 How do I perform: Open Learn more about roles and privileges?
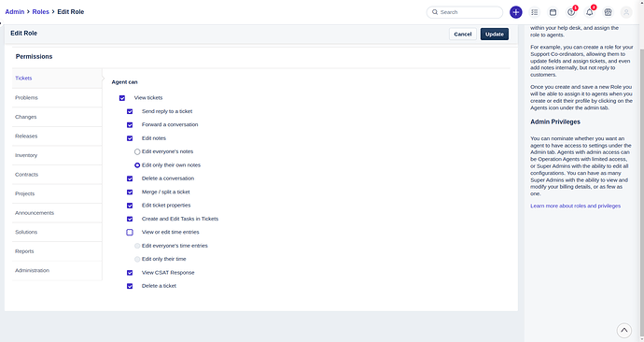pyautogui.click(x=576, y=206)
